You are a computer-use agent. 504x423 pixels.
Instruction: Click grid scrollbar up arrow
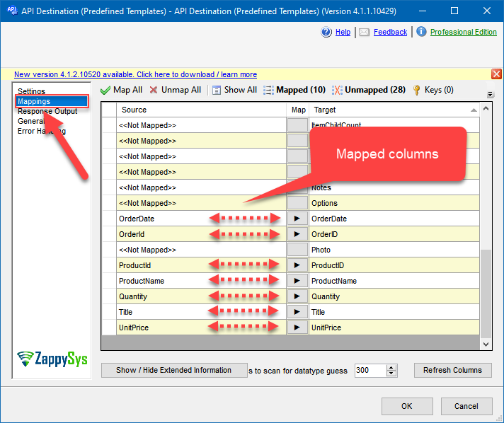coord(486,108)
